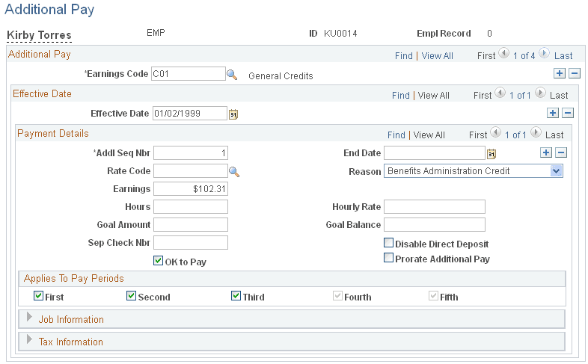Focus the Earnings Code field
The image size is (588, 364).
coord(189,74)
